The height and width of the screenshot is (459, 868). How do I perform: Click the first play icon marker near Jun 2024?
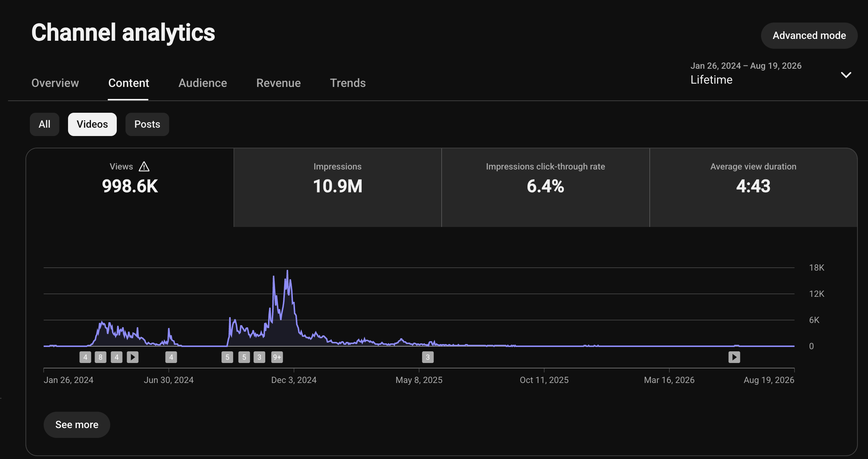(x=133, y=357)
